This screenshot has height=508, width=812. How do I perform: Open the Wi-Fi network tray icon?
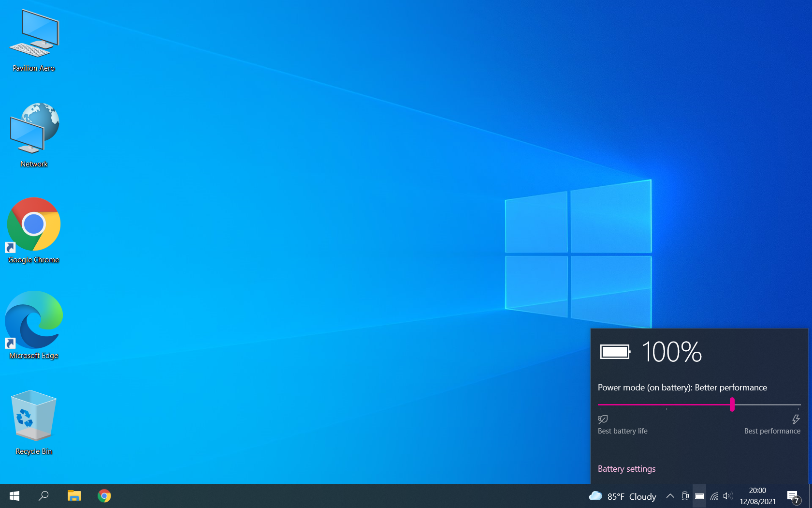(714, 496)
